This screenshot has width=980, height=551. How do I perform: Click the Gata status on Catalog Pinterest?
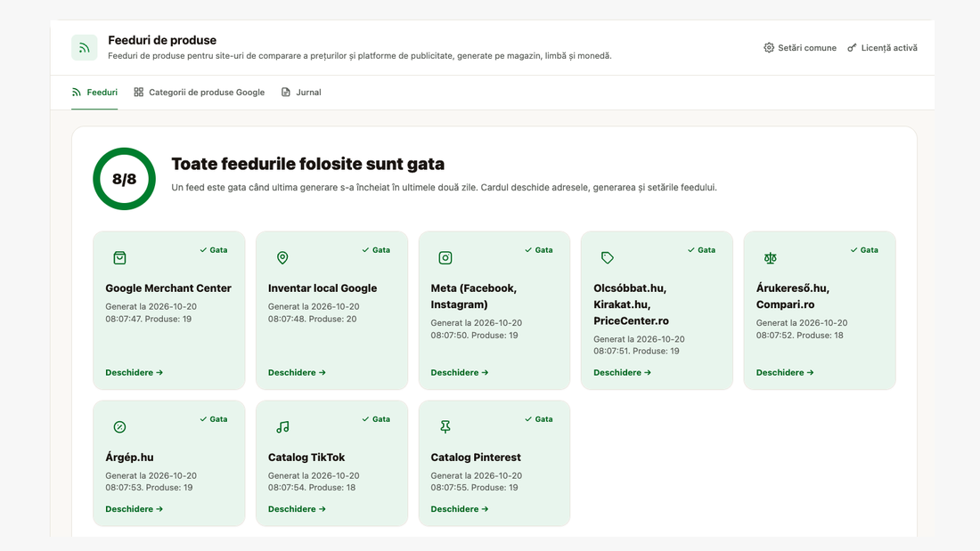539,419
